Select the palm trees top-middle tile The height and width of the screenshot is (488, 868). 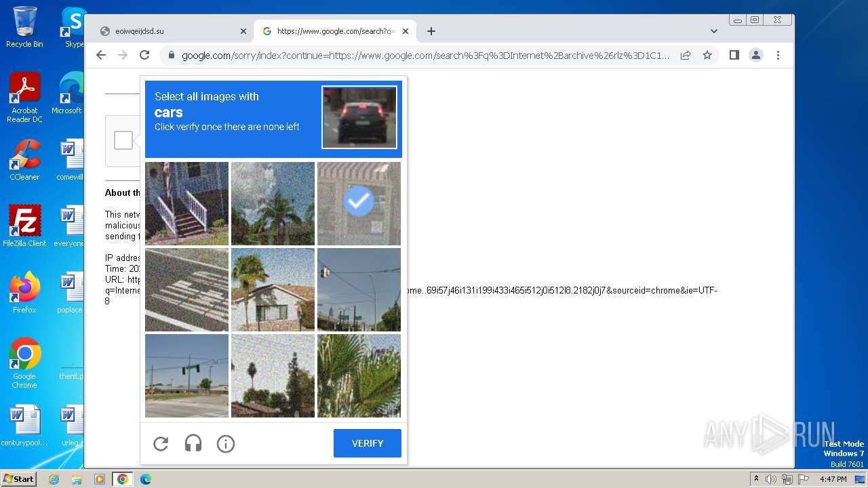point(273,203)
